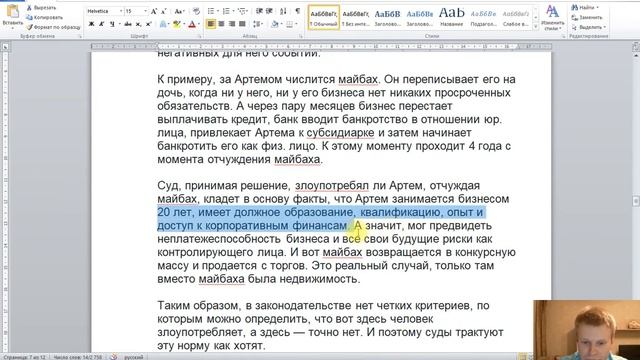Copy selection with Копировать
The image size is (640, 360).
[44, 17]
